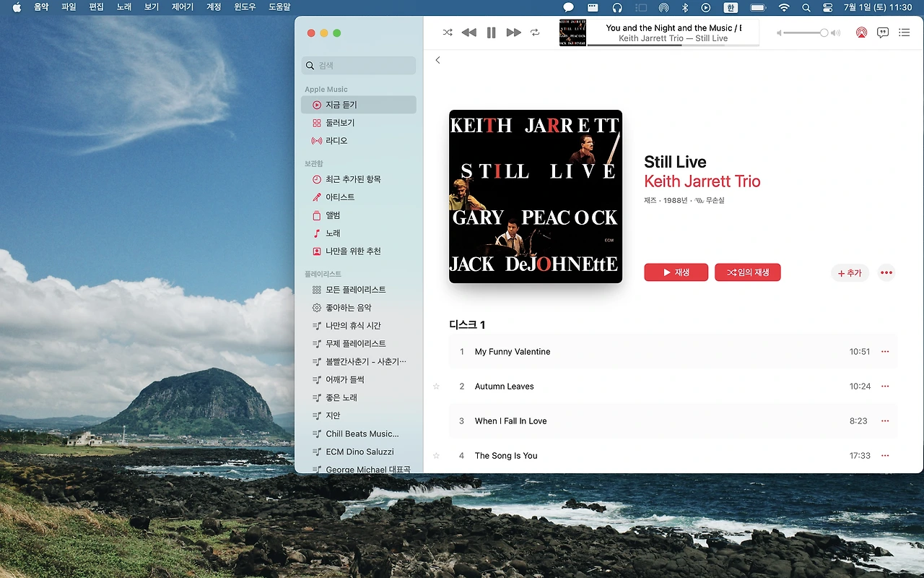Viewport: 924px width, 578px height.
Task: Toggle repeat mode
Action: 535,33
